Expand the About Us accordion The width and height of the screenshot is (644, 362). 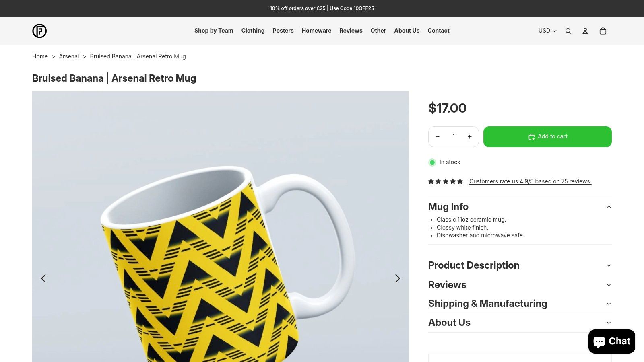click(520, 323)
